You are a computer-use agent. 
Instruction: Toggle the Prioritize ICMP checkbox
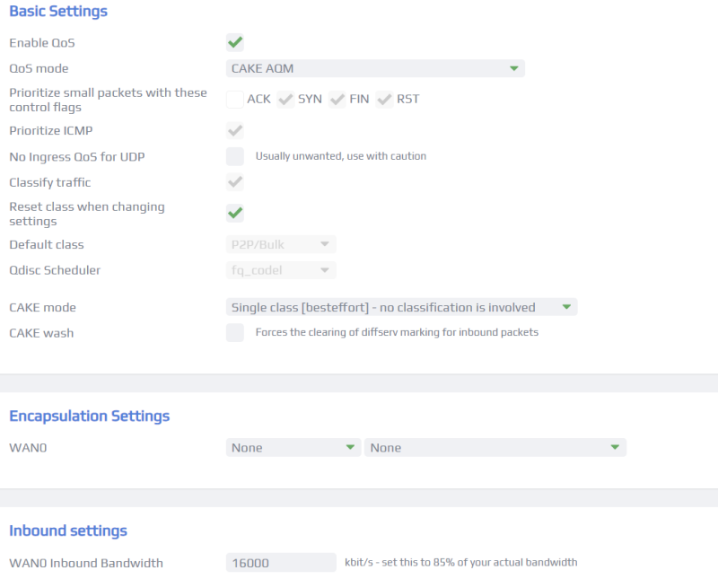coord(235,130)
